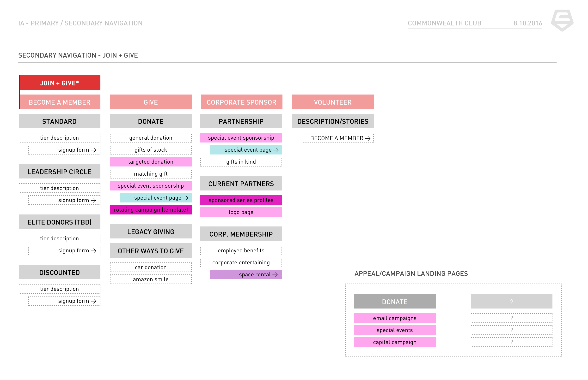Open the VOLUNTEER section tab
This screenshot has height=380, width=588.
click(x=333, y=102)
